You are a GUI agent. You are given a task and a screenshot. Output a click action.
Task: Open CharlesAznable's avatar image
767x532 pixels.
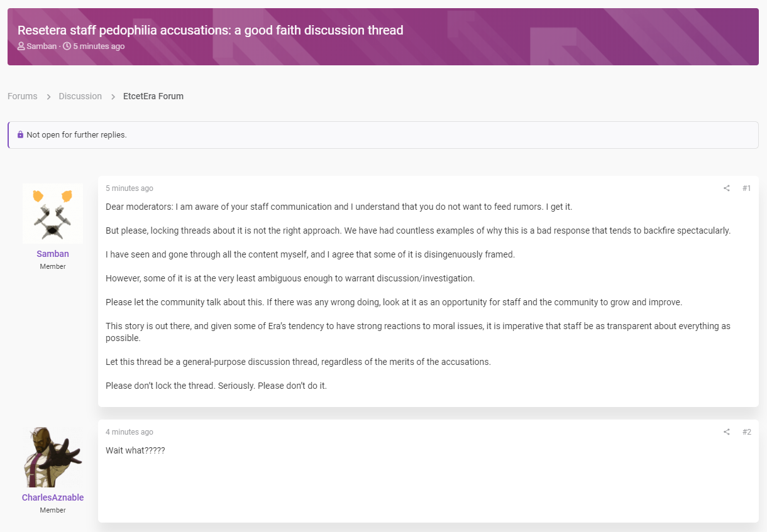click(x=53, y=457)
